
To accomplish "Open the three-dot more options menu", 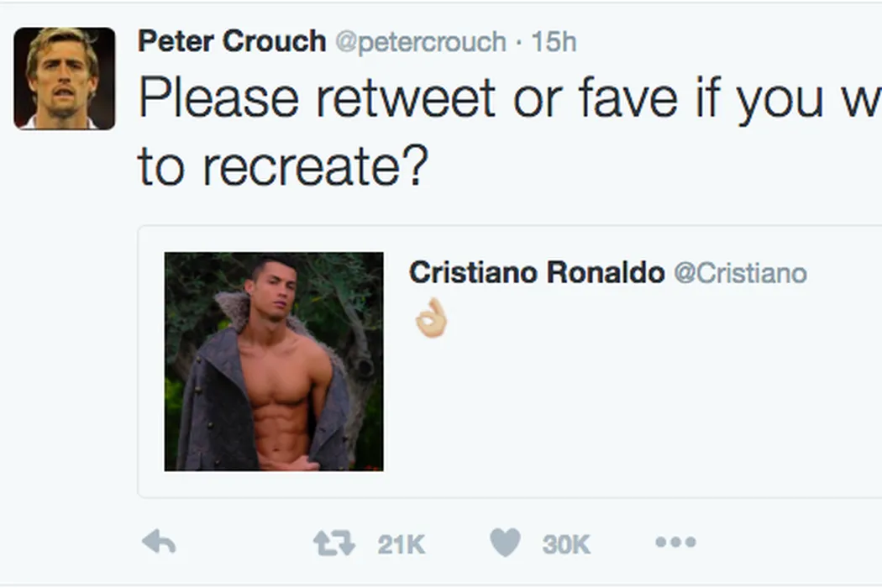I will 675,543.
